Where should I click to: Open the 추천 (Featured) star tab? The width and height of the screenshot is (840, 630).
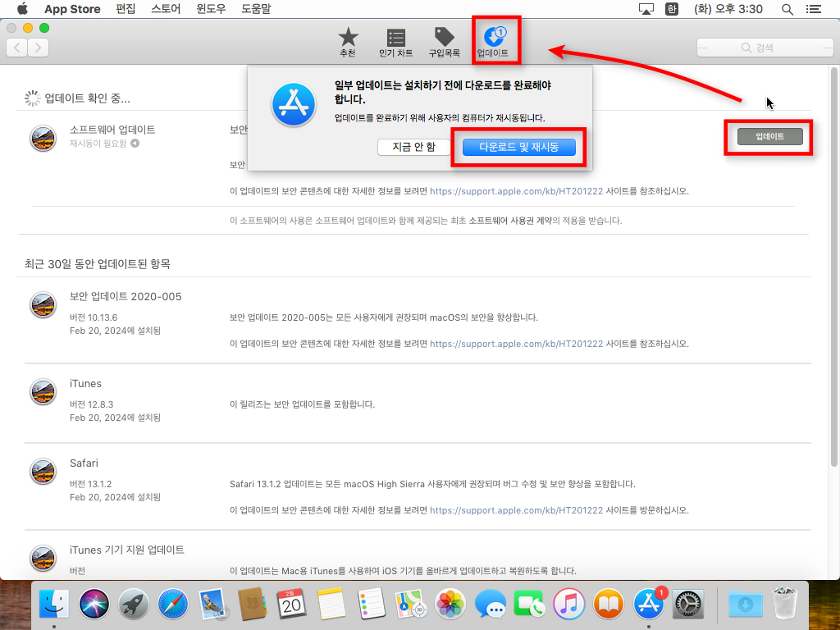click(348, 43)
